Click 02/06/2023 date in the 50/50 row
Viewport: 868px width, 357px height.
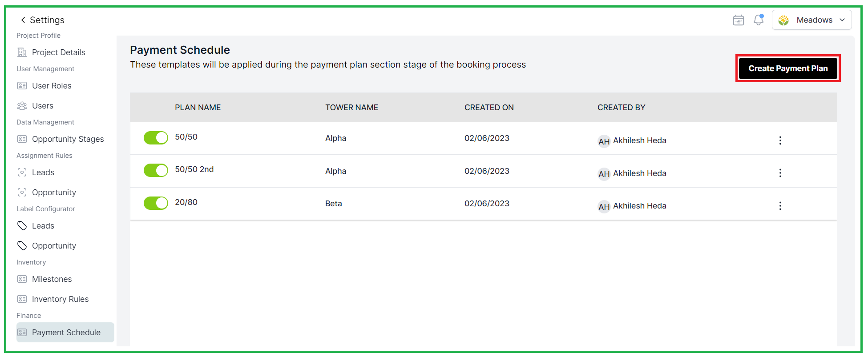[487, 138]
